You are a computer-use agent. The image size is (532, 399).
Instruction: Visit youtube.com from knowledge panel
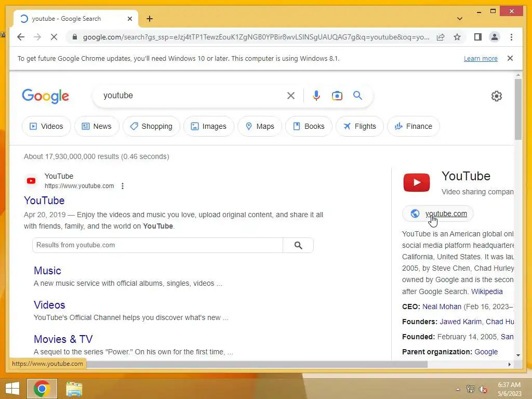pyautogui.click(x=437, y=214)
